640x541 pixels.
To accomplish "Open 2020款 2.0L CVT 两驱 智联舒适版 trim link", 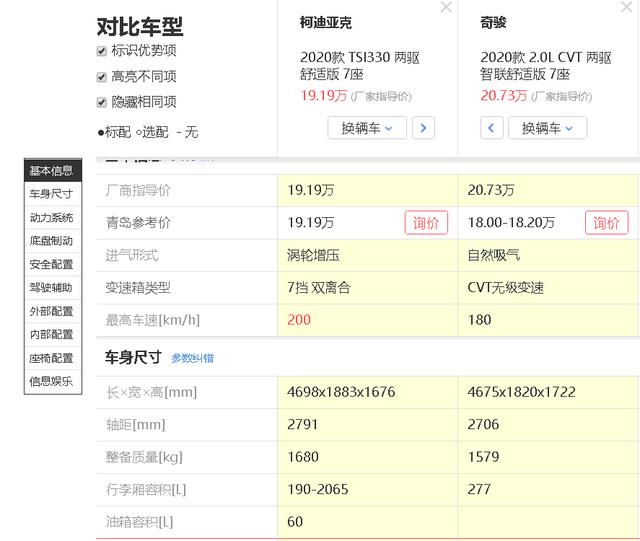I will pyautogui.click(x=546, y=66).
